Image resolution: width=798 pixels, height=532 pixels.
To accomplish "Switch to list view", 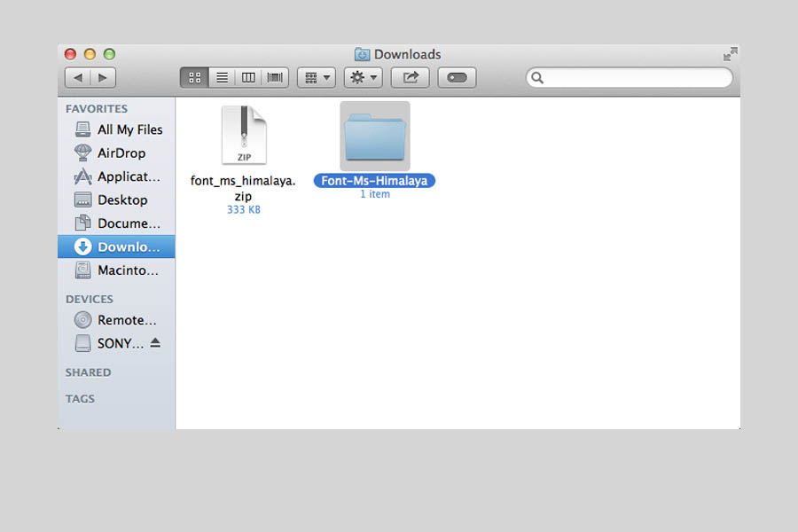I will (222, 78).
